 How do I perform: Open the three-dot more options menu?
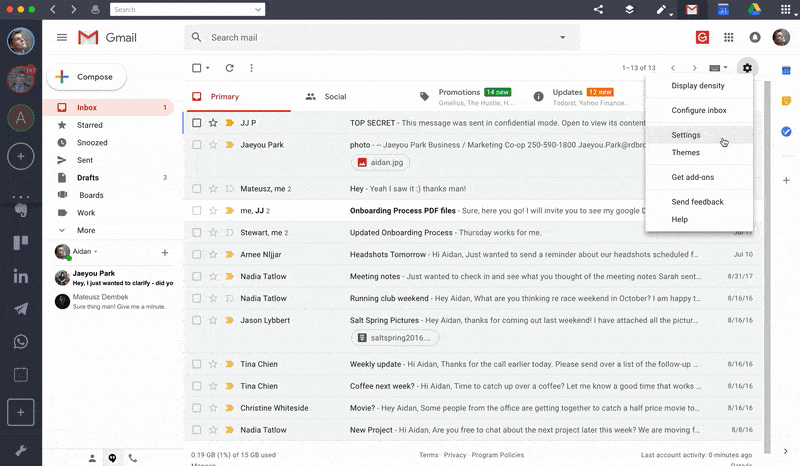[x=251, y=68]
